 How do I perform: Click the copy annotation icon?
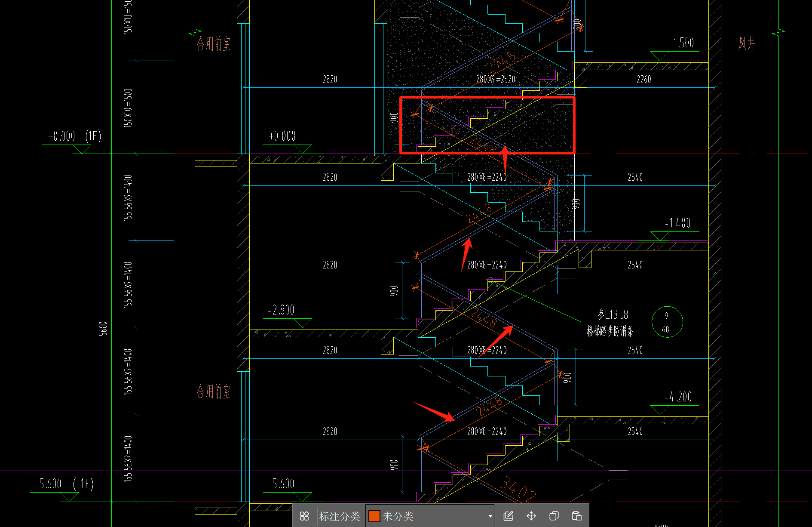point(554,516)
